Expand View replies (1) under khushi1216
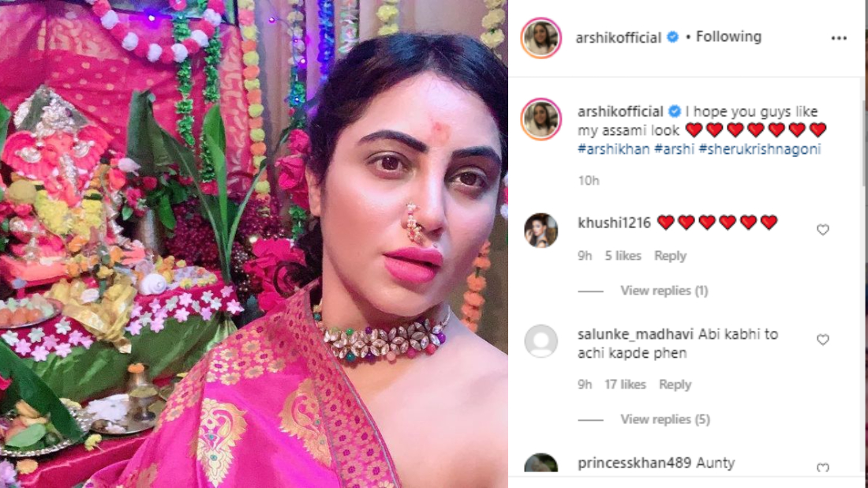 pos(664,291)
